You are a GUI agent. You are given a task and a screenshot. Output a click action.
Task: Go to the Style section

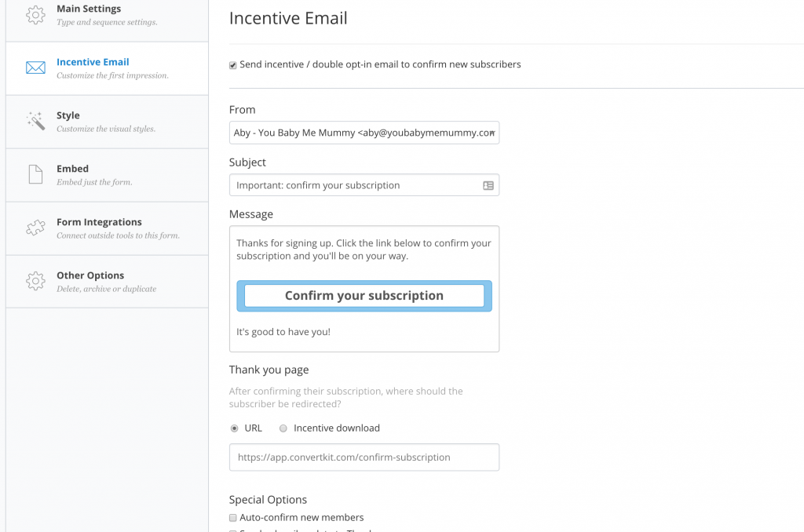coord(107,122)
